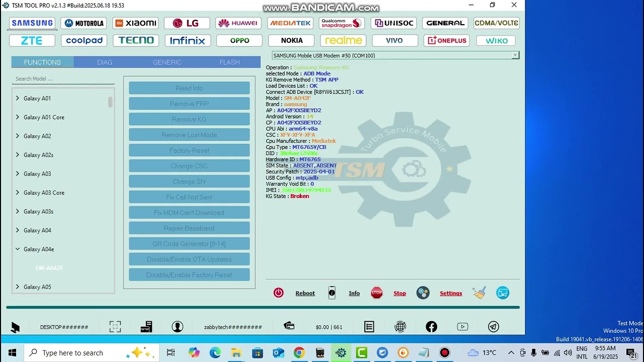The height and width of the screenshot is (362, 644).
Task: Select the Realme brand button
Action: coord(343,41)
